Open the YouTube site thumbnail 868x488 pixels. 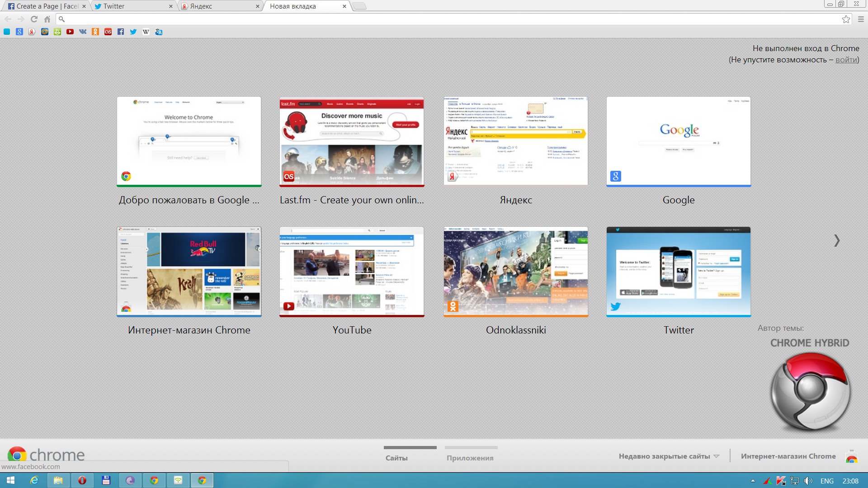(x=352, y=272)
